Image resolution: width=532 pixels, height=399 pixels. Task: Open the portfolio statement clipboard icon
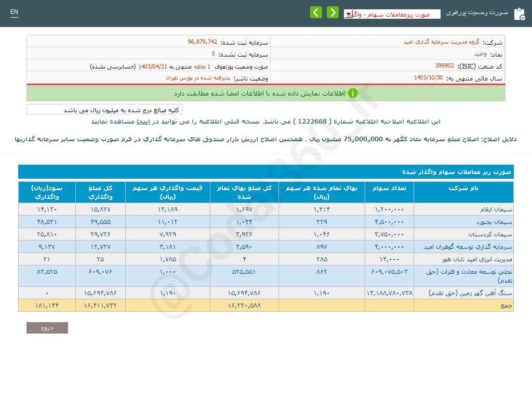[519, 14]
